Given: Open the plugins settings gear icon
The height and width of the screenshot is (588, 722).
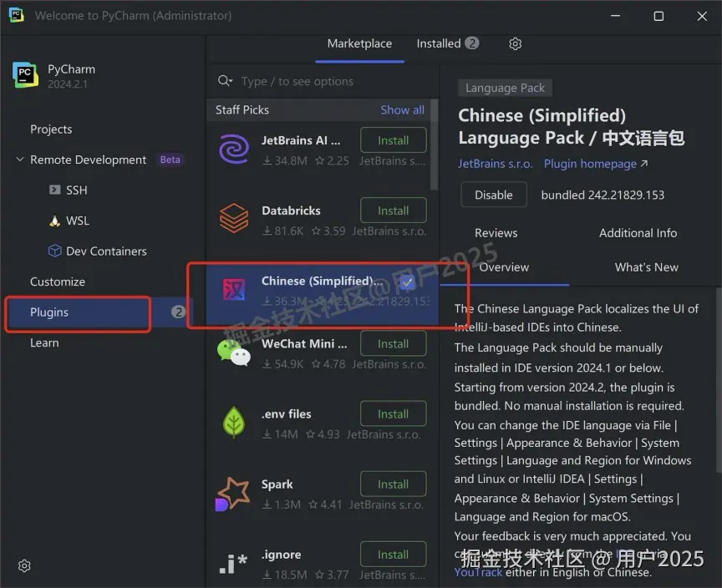Looking at the screenshot, I should click(x=516, y=43).
